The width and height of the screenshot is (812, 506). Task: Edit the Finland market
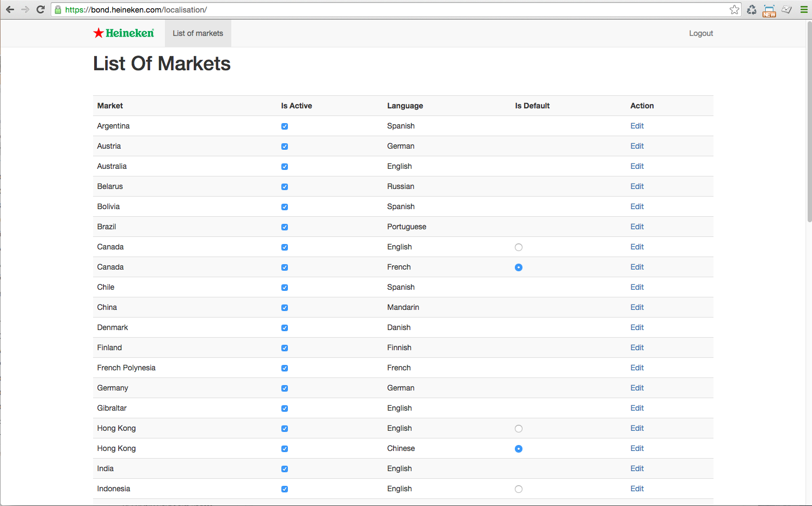tap(637, 348)
